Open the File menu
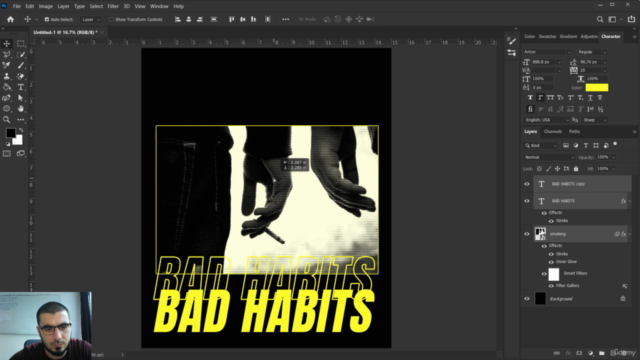 pyautogui.click(x=17, y=6)
